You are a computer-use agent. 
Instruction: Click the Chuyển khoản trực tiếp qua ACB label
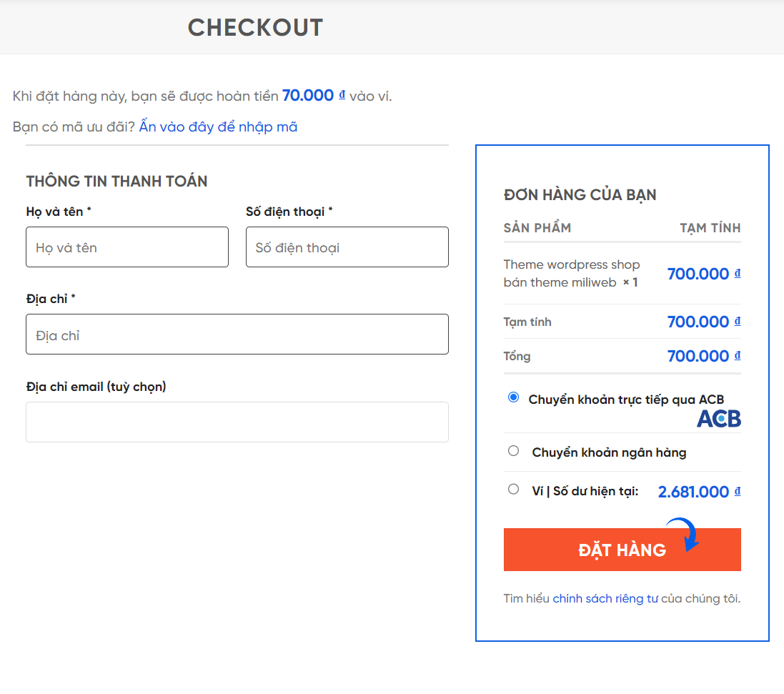click(626, 400)
